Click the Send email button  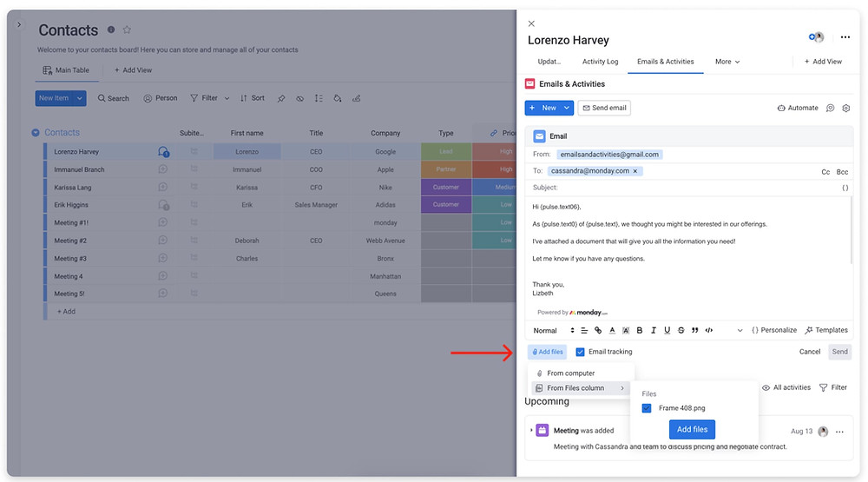(x=604, y=108)
